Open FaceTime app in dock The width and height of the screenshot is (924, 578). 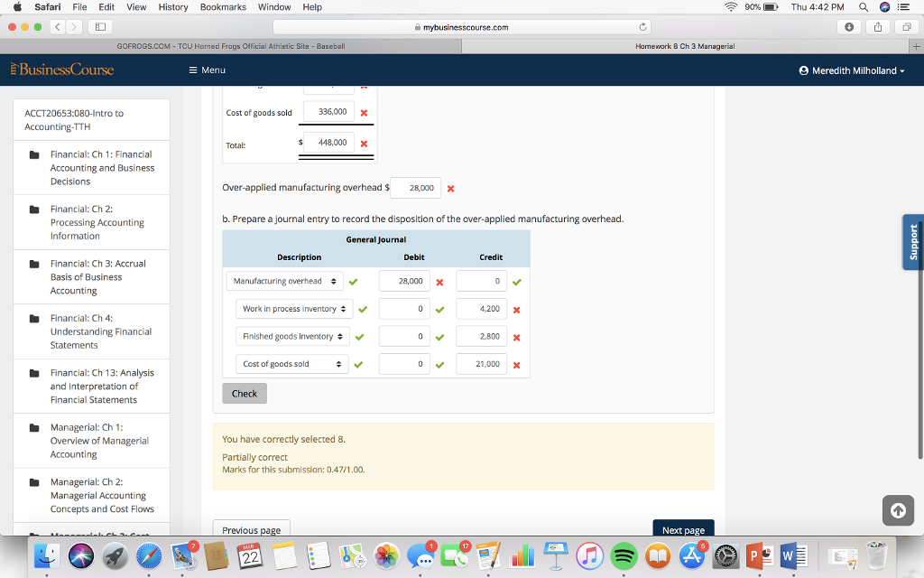point(455,556)
